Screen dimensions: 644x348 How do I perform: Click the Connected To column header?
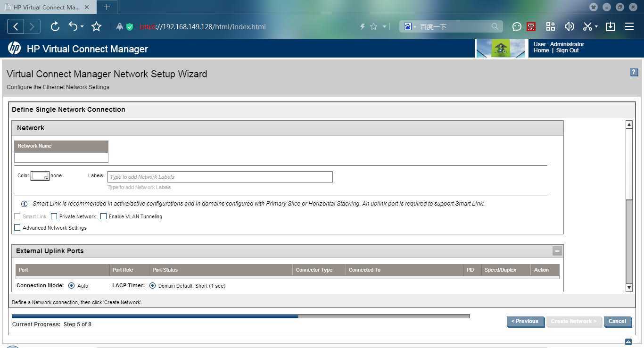(x=405, y=270)
